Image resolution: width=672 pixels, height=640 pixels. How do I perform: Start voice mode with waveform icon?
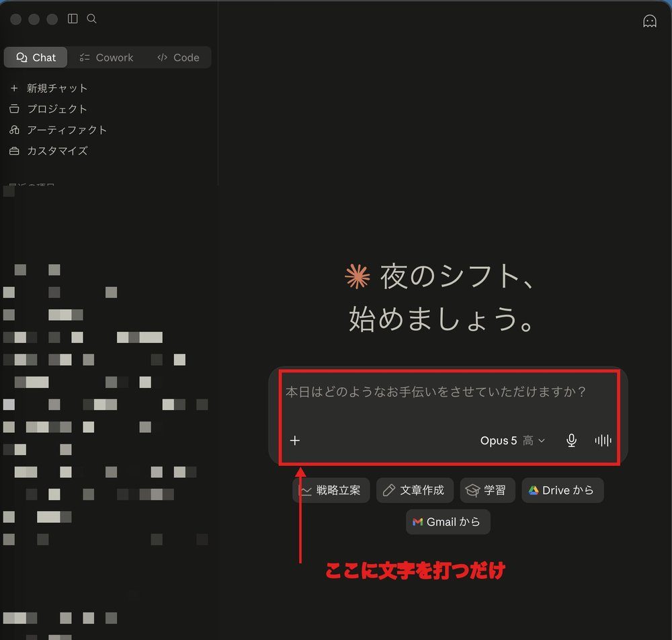[x=603, y=440]
